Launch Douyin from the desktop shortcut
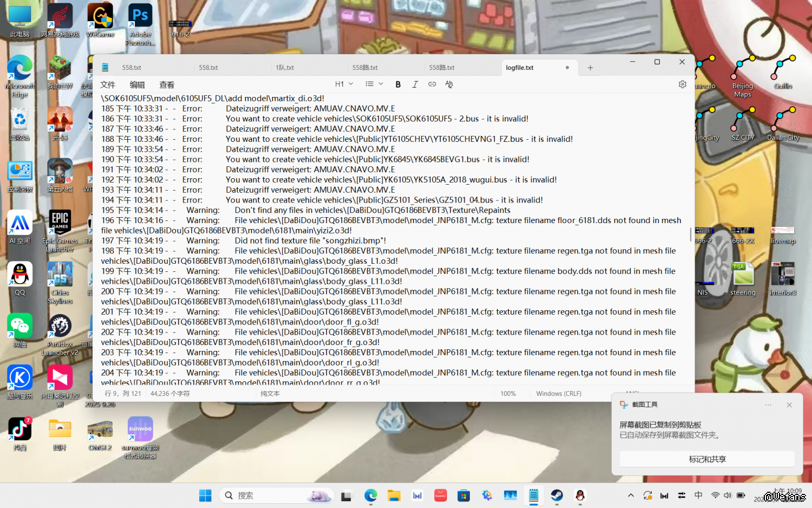The height and width of the screenshot is (508, 812). click(x=20, y=430)
